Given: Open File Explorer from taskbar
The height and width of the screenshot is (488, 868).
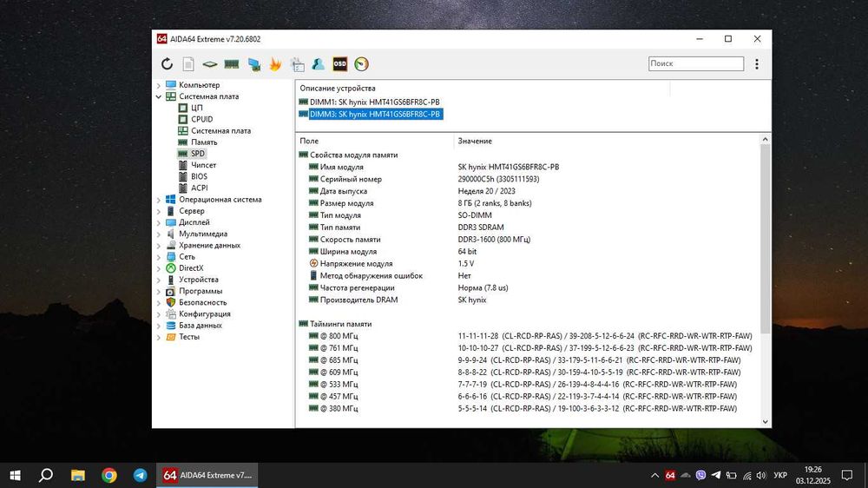Looking at the screenshot, I should click(78, 475).
